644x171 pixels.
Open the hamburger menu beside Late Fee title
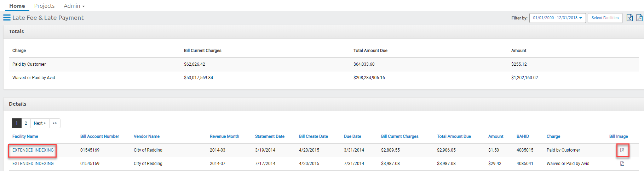[7, 18]
